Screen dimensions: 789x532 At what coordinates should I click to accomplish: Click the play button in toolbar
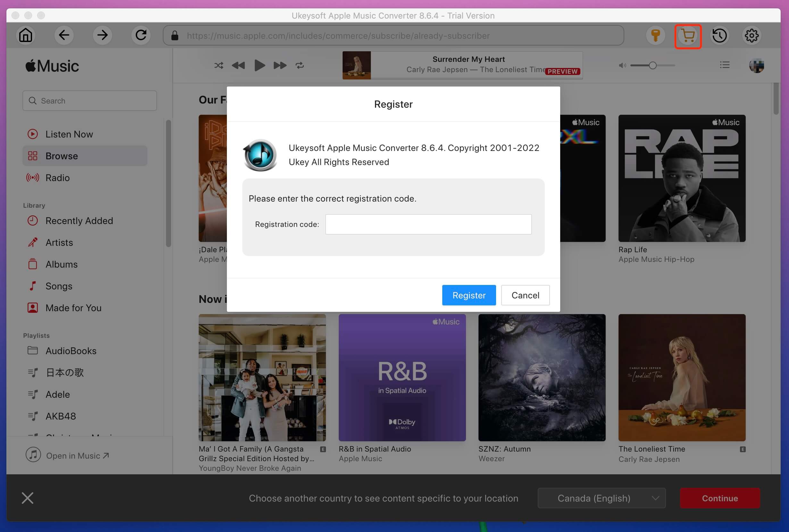259,65
